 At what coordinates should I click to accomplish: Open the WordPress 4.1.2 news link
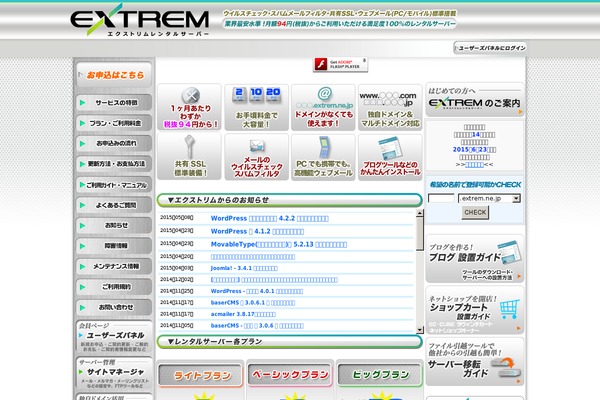[x=257, y=232]
